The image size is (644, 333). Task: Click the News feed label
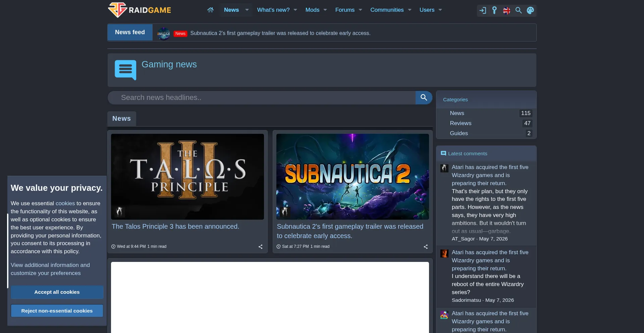pos(130,32)
